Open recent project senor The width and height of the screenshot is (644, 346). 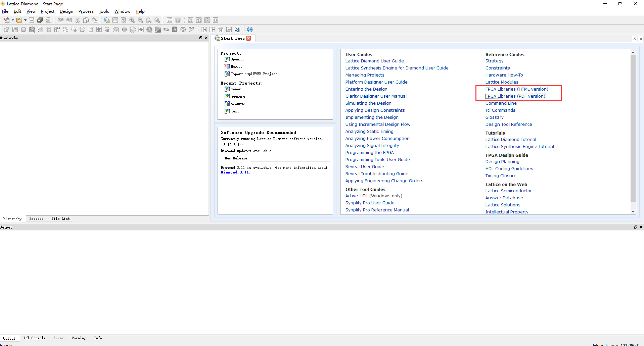tap(233, 89)
